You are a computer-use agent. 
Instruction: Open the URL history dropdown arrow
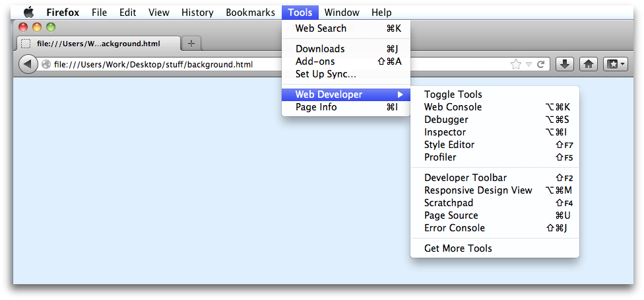click(x=529, y=65)
